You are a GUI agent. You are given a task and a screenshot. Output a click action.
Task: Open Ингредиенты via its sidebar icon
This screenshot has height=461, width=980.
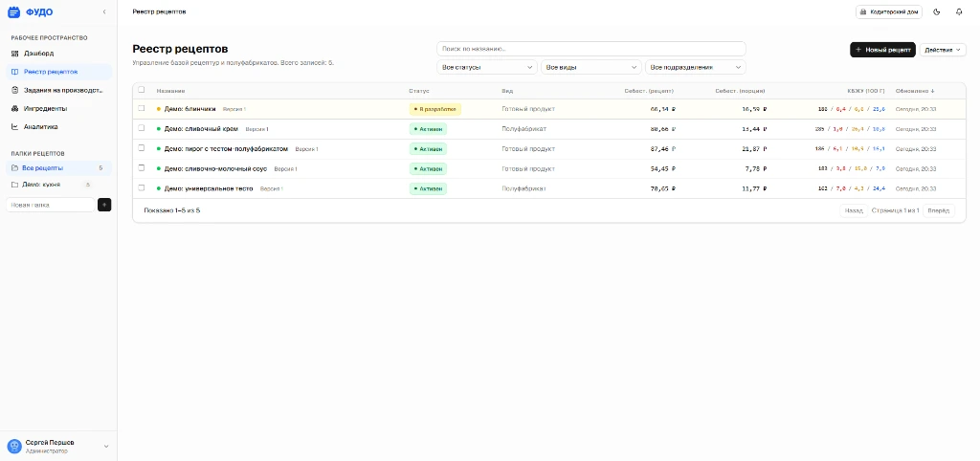14,108
